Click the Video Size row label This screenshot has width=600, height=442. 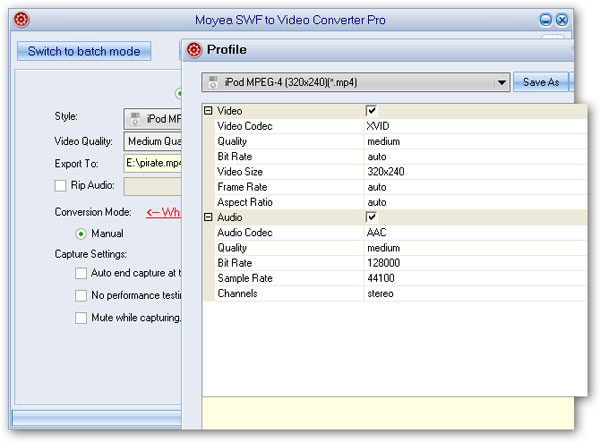(x=240, y=171)
